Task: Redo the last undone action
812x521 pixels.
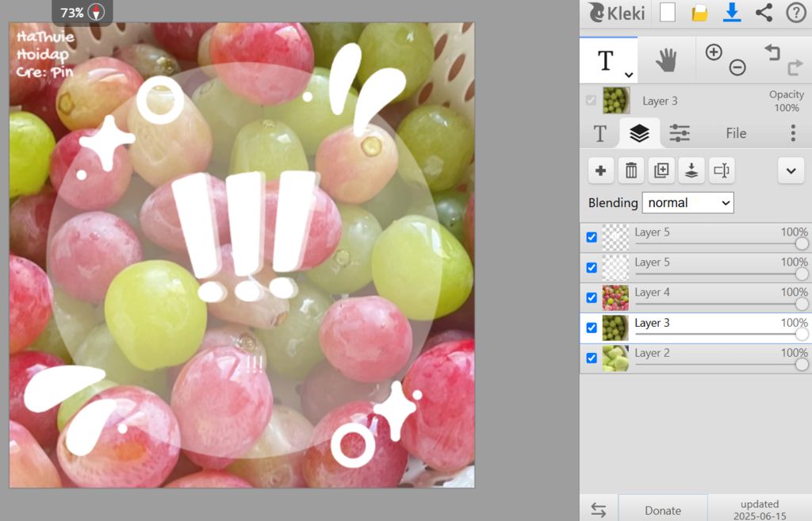Action: (x=795, y=68)
